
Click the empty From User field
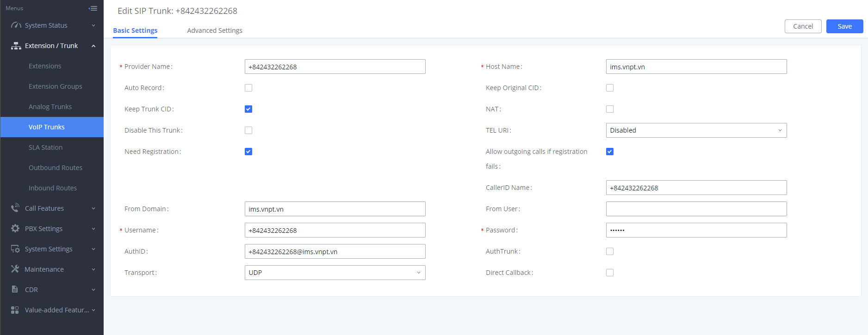[x=696, y=209]
